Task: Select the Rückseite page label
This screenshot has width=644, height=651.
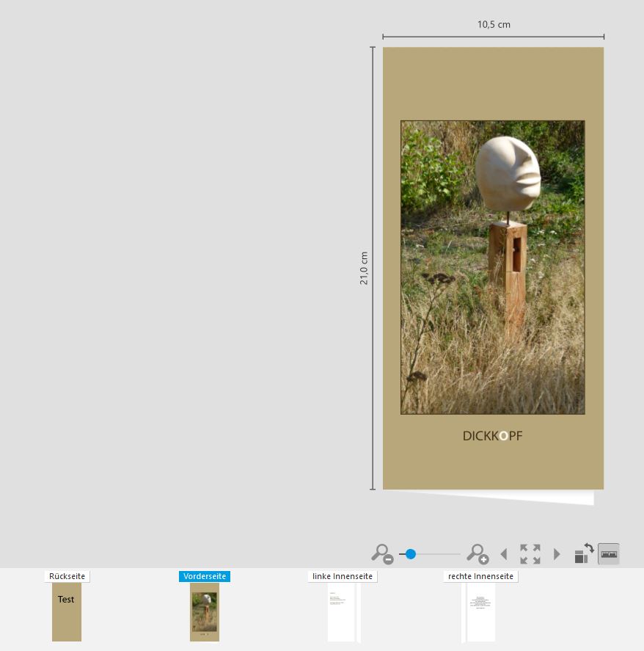Action: (67, 577)
